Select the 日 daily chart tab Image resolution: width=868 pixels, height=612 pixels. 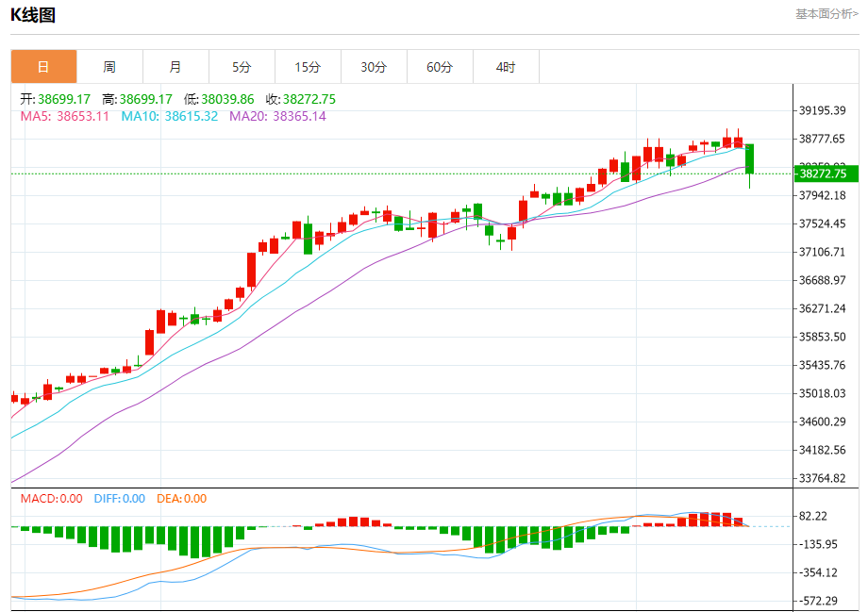(x=43, y=67)
